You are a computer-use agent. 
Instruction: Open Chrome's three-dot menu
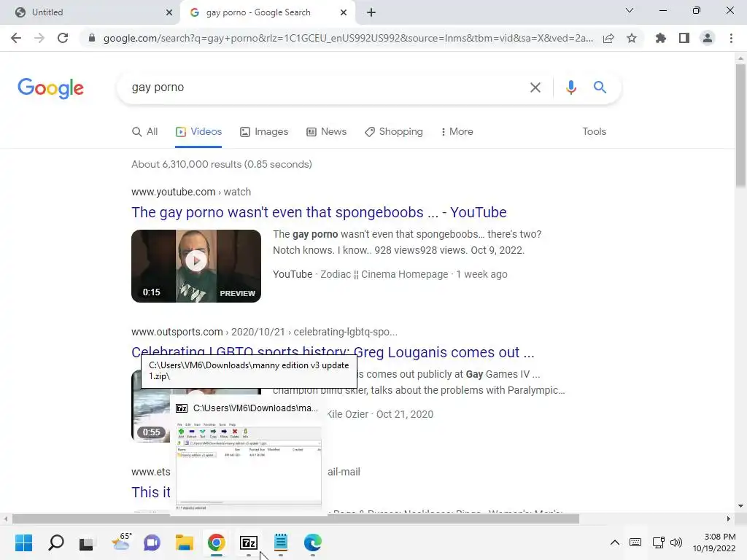point(731,38)
